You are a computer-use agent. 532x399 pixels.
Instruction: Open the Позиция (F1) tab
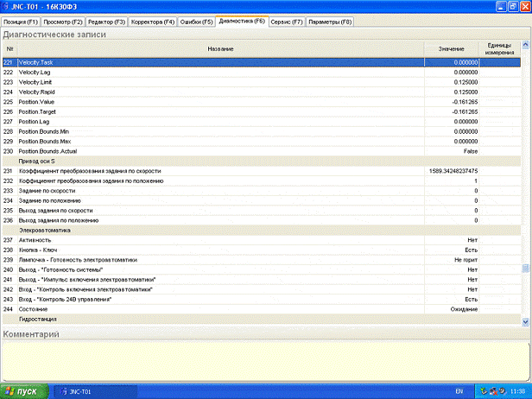coord(21,20)
